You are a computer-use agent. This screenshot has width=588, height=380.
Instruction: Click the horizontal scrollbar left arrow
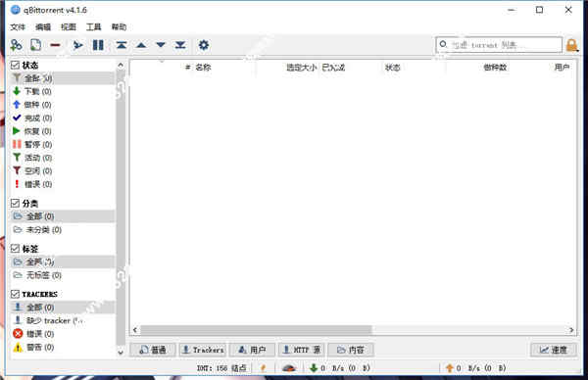(x=135, y=330)
